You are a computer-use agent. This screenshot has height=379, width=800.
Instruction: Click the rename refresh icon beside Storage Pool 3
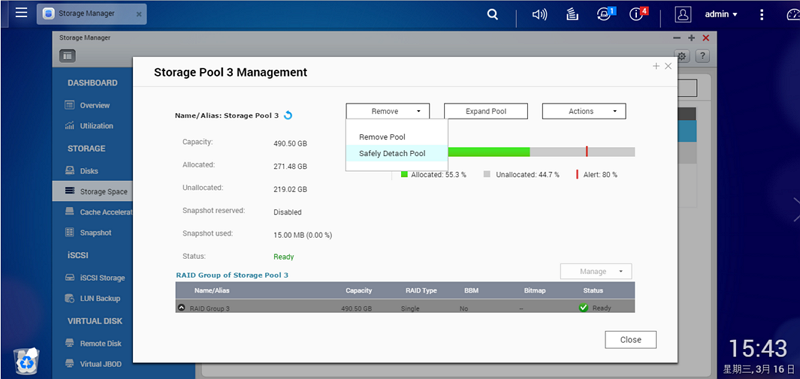coord(288,115)
